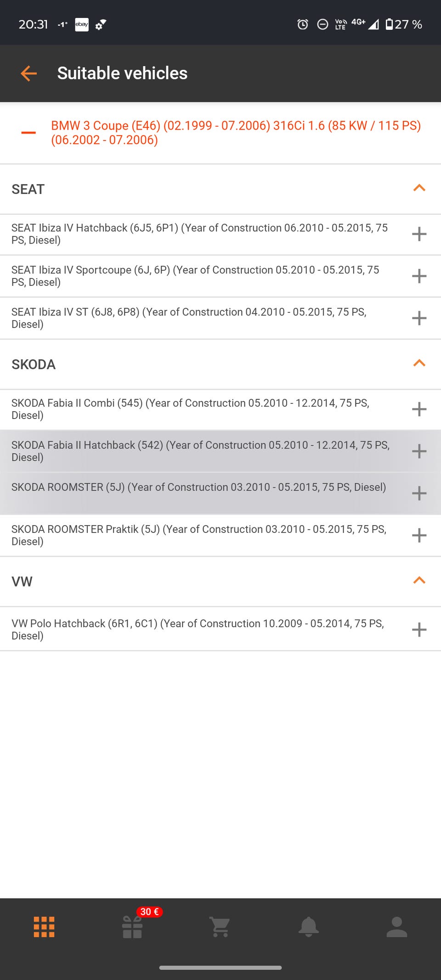Open the gift bonus 30 € tab
The height and width of the screenshot is (980, 441).
132,927
